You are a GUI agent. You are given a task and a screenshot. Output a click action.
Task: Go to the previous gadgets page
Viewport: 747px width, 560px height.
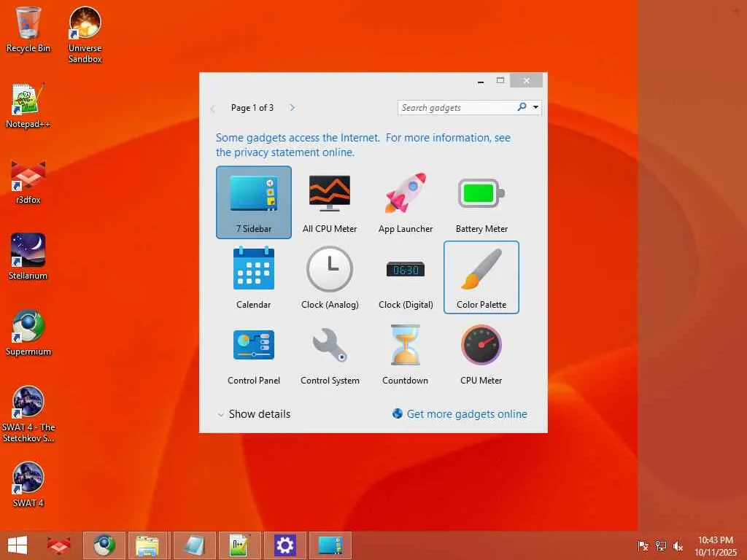tap(212, 109)
